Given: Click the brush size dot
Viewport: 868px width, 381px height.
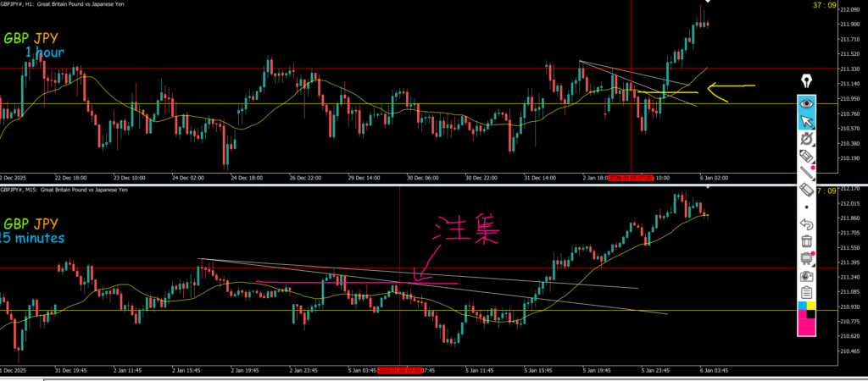Looking at the screenshot, I should 807,207.
